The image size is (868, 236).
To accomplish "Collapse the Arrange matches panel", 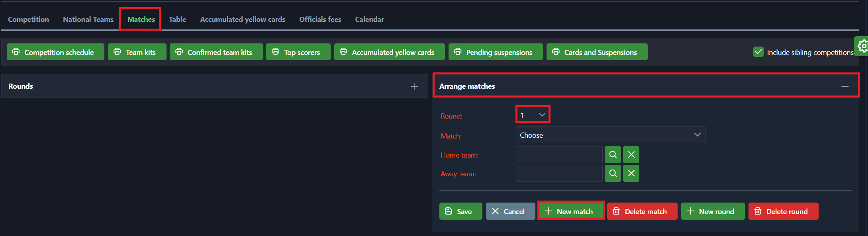I will [844, 86].
